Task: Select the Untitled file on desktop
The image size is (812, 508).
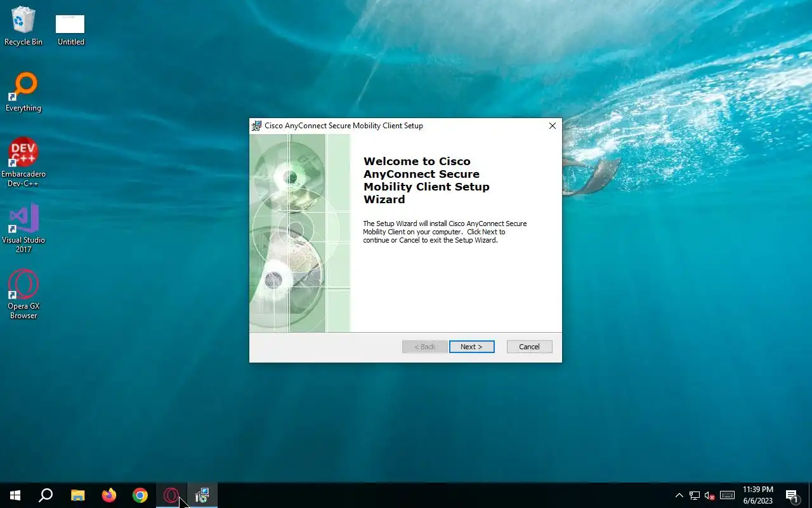Action: click(x=70, y=30)
